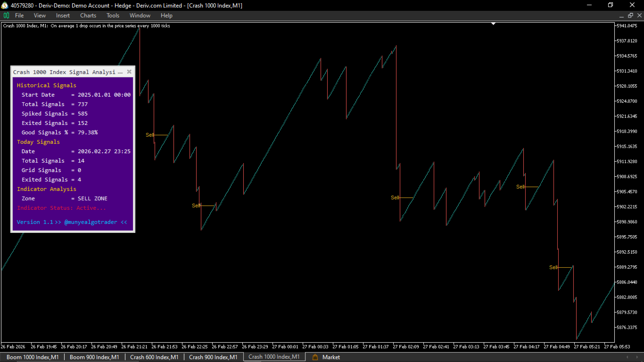Switch to Boom 1000 Index,M1 chart tab

(33, 357)
